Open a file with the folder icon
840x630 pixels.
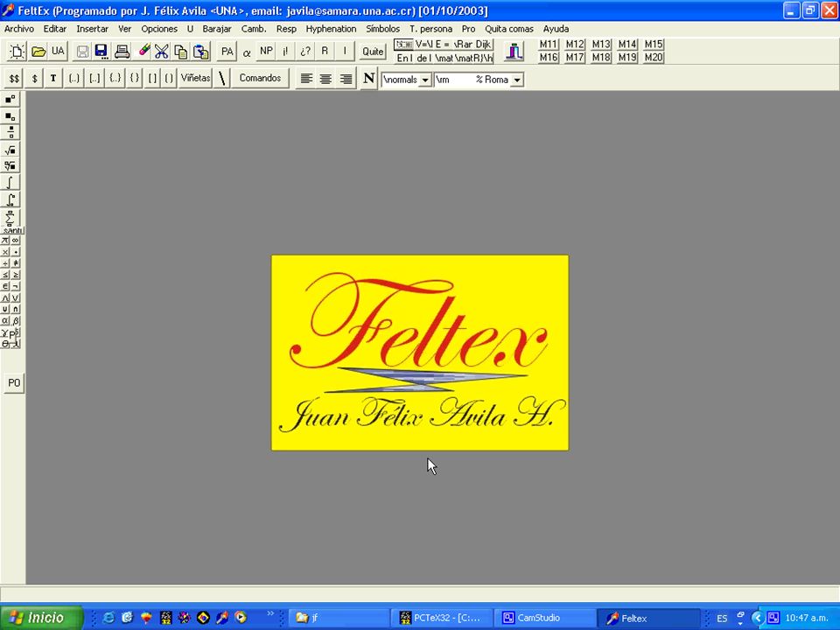click(38, 52)
